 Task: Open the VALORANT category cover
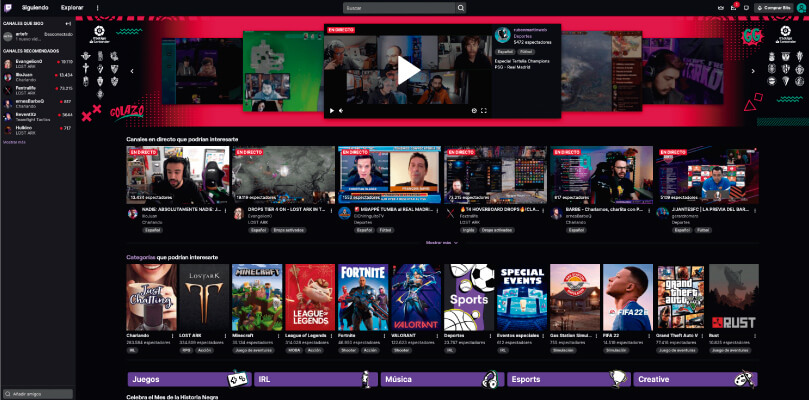click(416, 297)
